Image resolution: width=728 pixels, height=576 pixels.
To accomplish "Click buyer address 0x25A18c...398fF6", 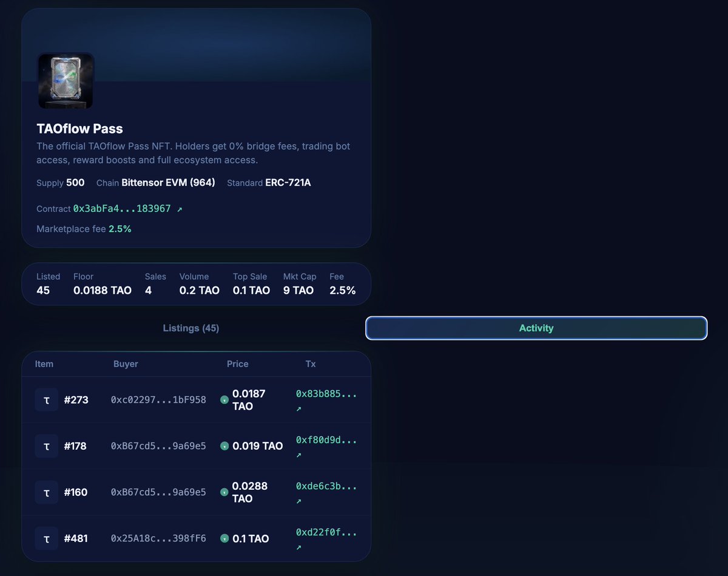I will [158, 538].
